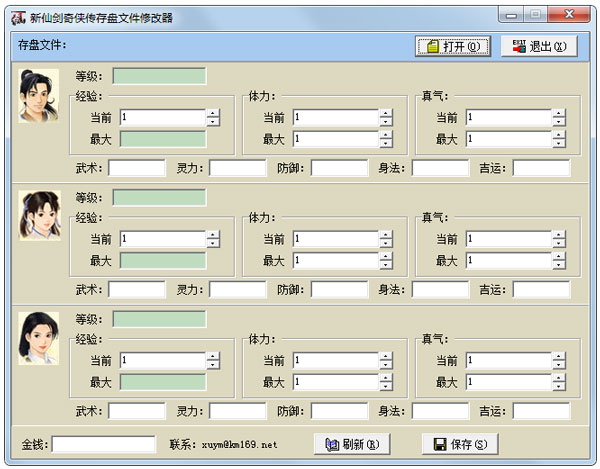Click third character's 灵力 field
600x469 pixels.
[238, 411]
